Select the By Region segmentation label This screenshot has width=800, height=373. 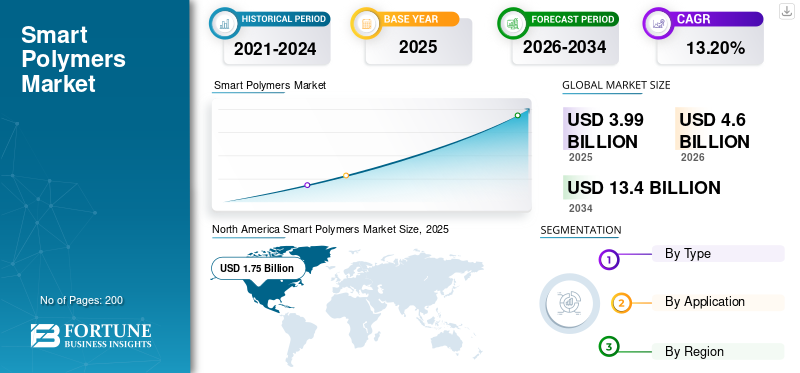[694, 352]
